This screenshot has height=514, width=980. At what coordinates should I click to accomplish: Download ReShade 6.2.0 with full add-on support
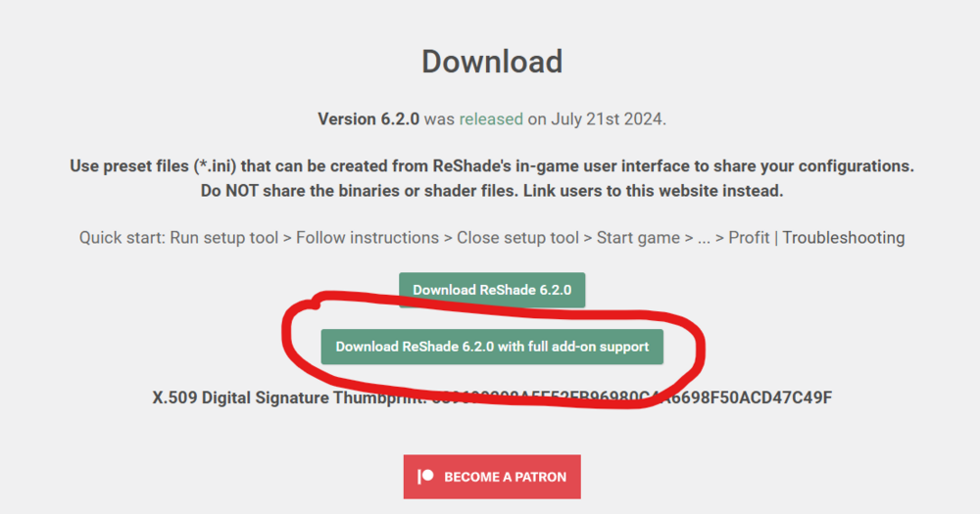(492, 347)
